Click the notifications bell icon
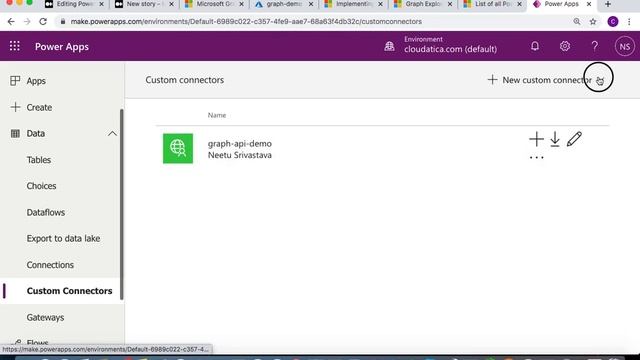Screen dimensions: 640x360 tap(535, 46)
